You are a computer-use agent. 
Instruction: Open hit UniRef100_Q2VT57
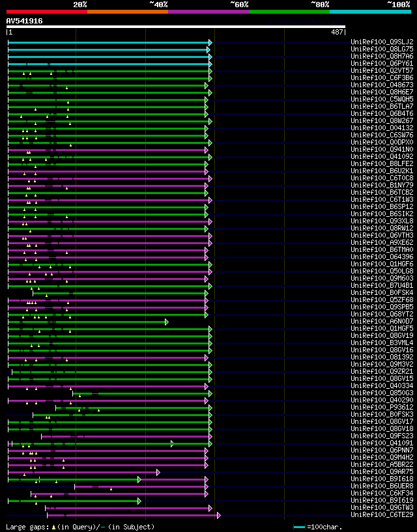coord(382,70)
